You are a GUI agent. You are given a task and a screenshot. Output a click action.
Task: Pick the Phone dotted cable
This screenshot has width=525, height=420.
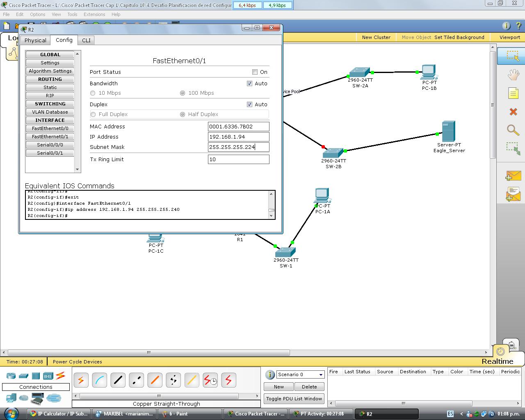pyautogui.click(x=173, y=380)
